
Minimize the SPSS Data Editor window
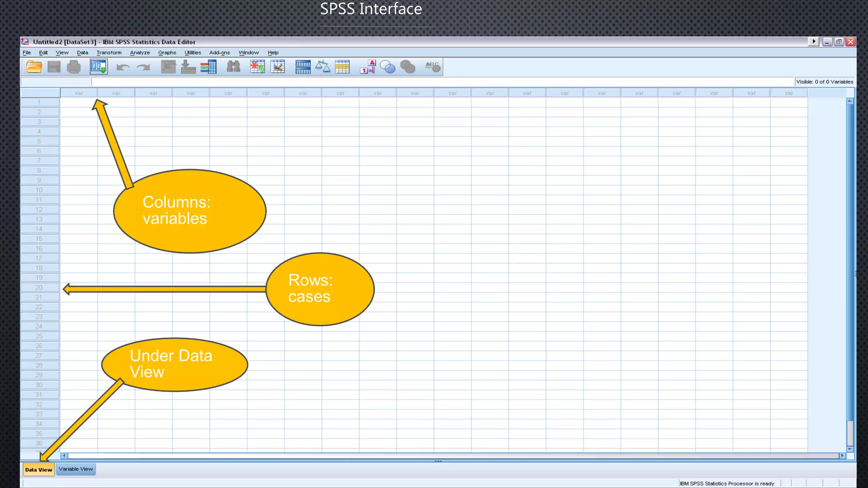point(827,42)
